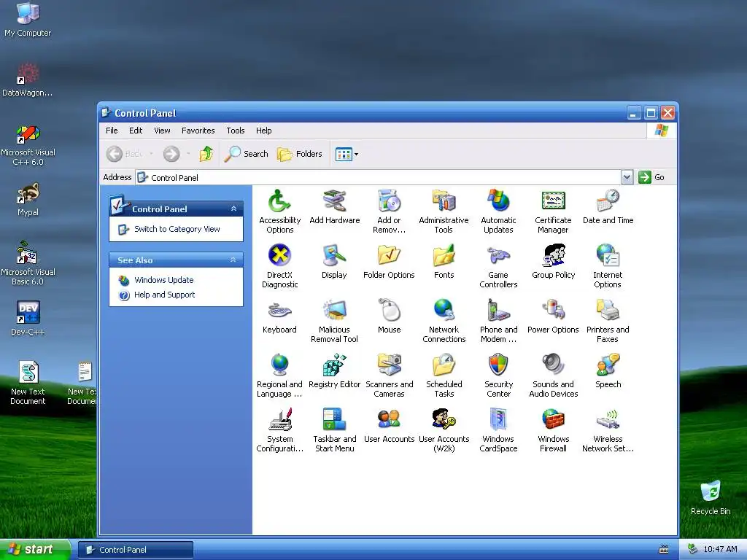Open the Add Hardware wizard
This screenshot has height=560, width=747.
click(334, 206)
